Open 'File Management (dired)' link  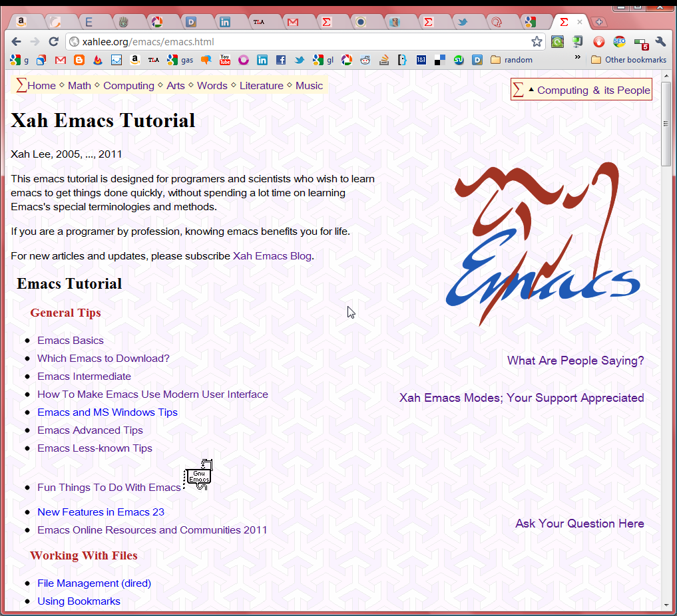click(94, 583)
